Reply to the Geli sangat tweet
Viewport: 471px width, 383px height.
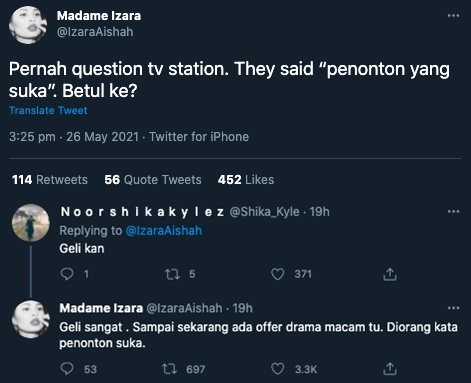pyautogui.click(x=67, y=369)
